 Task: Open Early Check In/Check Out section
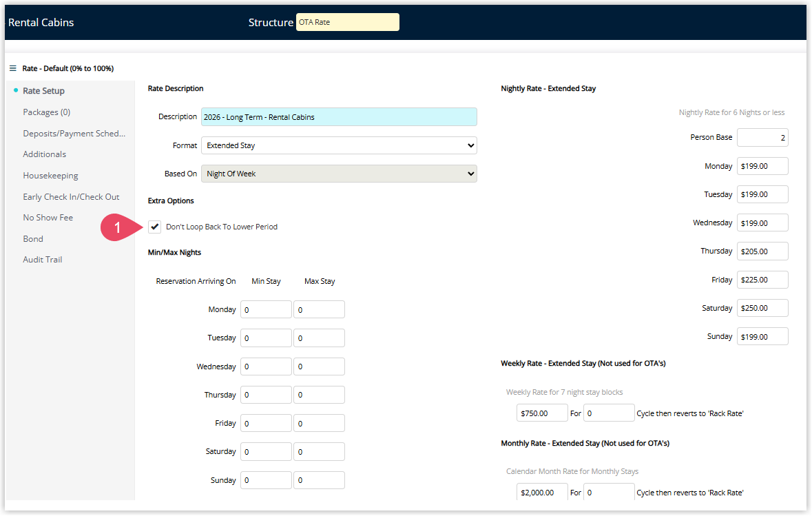tap(71, 197)
